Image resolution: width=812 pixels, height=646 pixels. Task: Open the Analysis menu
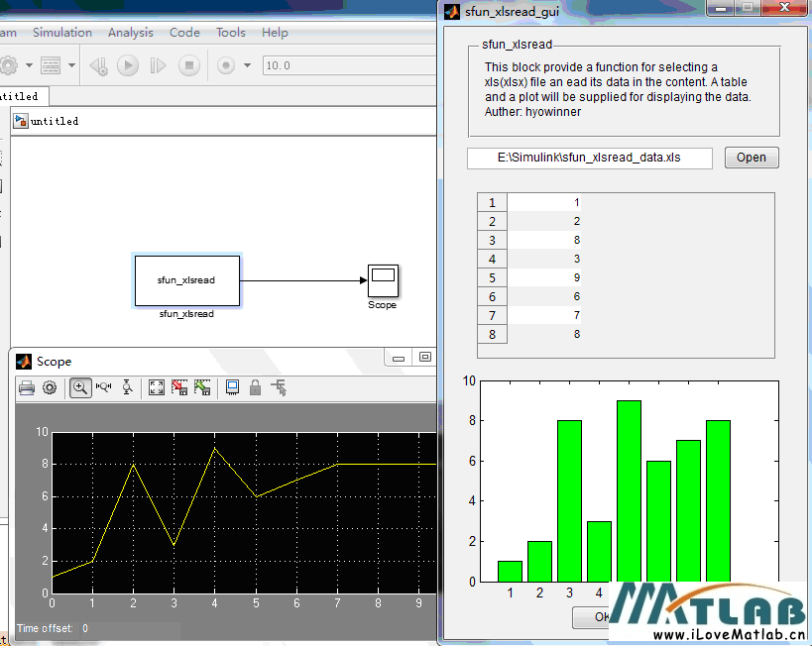point(131,33)
